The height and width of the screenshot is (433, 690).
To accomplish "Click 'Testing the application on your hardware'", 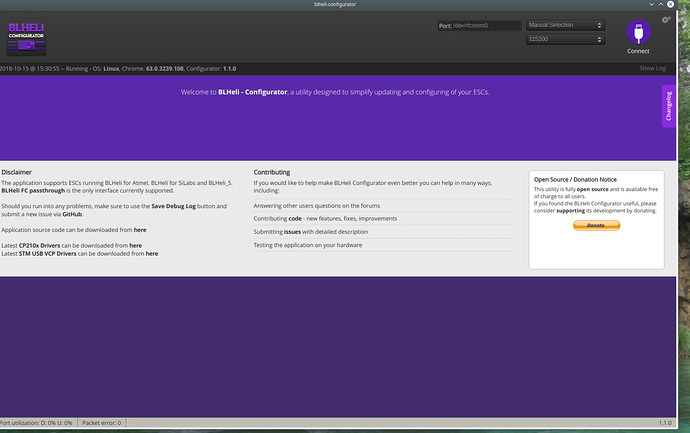I will (x=308, y=245).
